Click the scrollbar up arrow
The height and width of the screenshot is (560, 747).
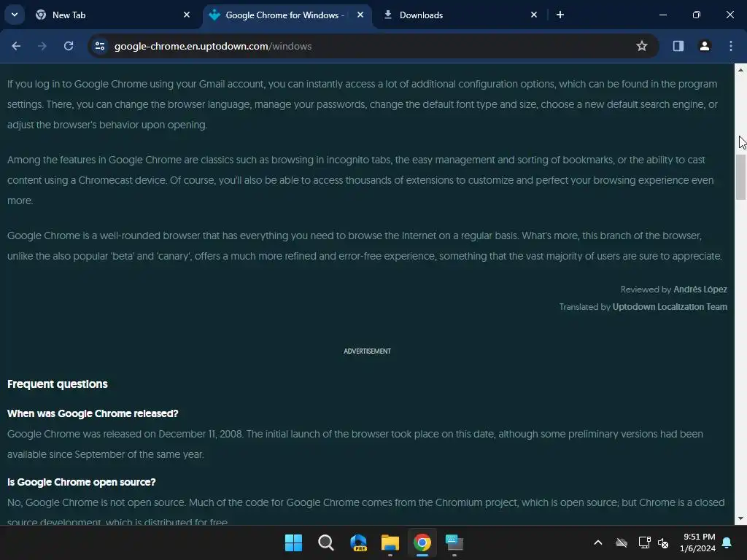pos(741,70)
